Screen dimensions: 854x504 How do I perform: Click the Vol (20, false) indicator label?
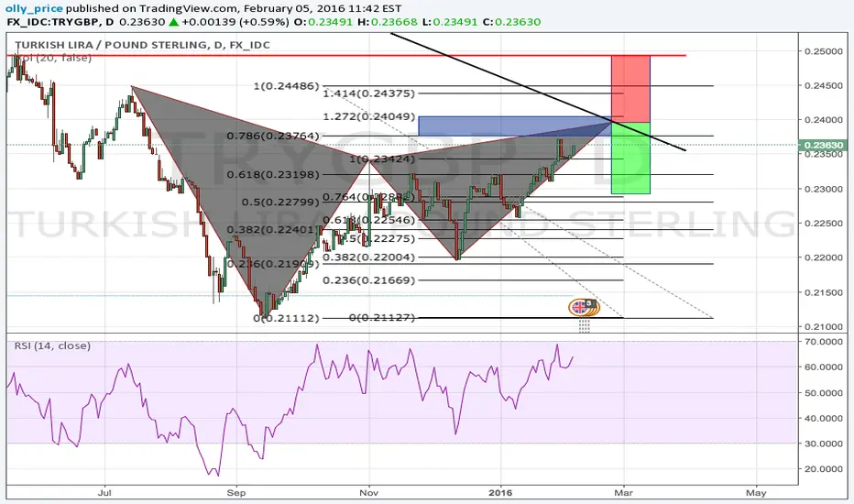tap(53, 58)
